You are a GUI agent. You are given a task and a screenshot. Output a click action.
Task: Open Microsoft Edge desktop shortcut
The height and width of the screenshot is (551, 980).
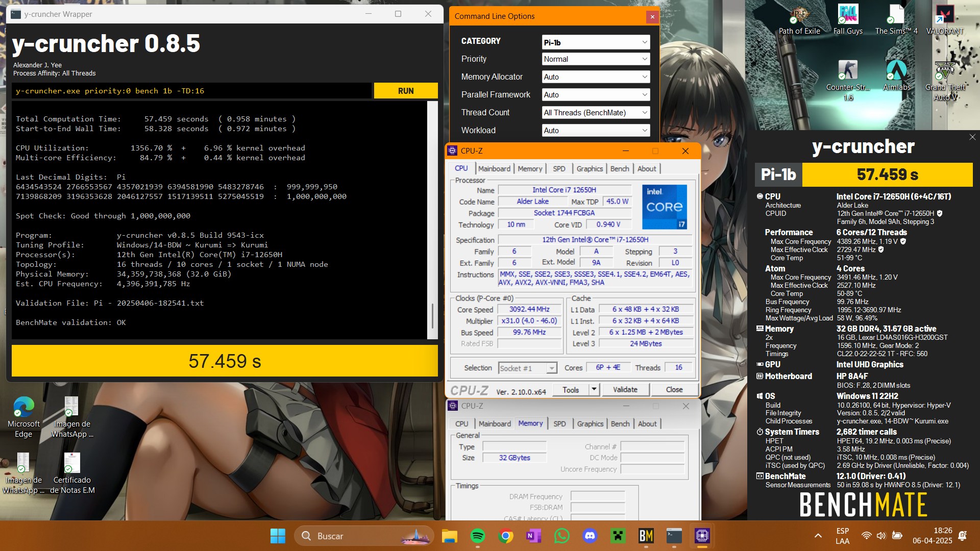(x=23, y=417)
